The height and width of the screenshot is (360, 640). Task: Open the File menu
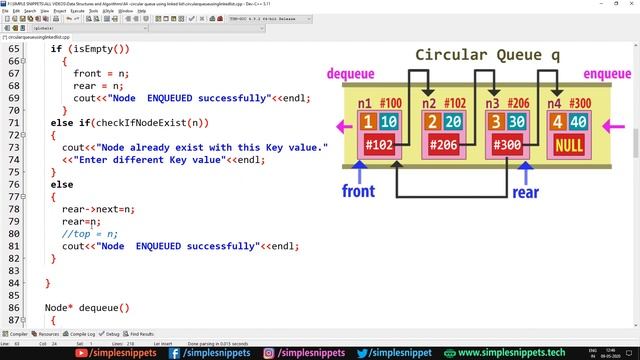click(5, 11)
